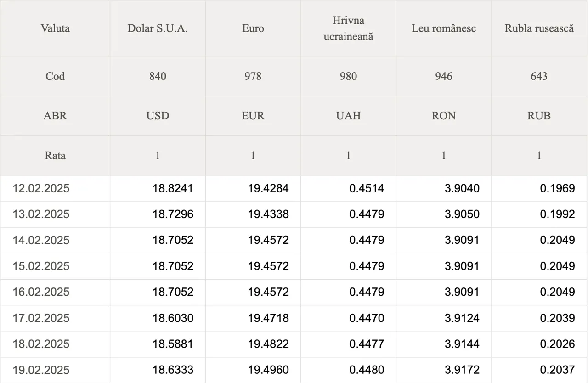Click the currency code 980 cell

(x=348, y=76)
